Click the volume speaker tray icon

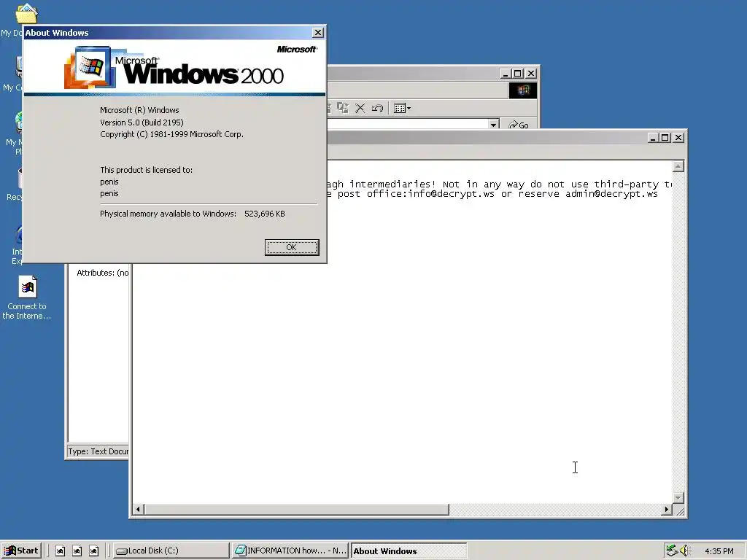tap(685, 551)
